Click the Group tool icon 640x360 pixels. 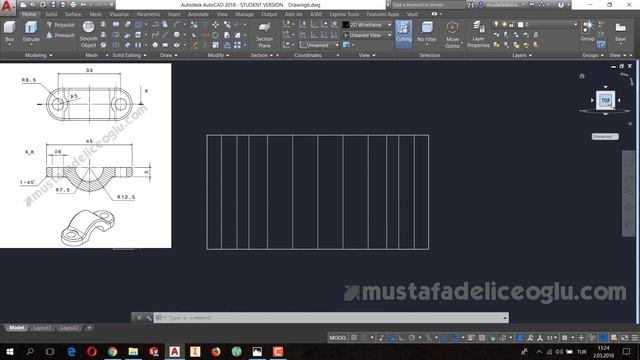(587, 31)
